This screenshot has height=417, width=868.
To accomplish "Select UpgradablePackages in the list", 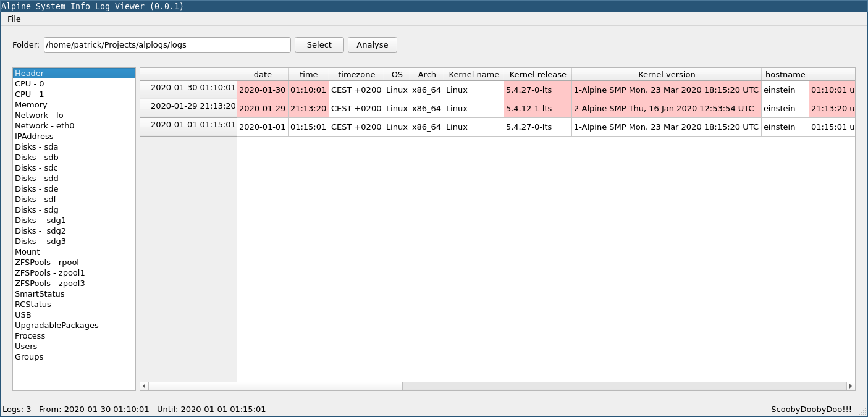I will coord(74,326).
